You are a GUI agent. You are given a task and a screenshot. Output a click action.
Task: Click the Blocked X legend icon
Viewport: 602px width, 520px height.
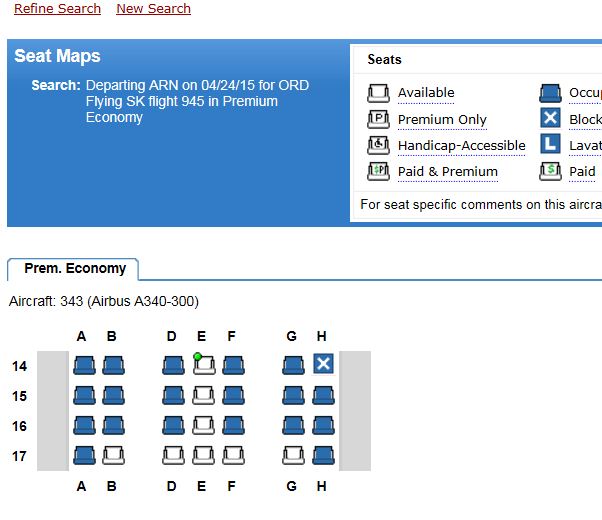click(x=550, y=118)
